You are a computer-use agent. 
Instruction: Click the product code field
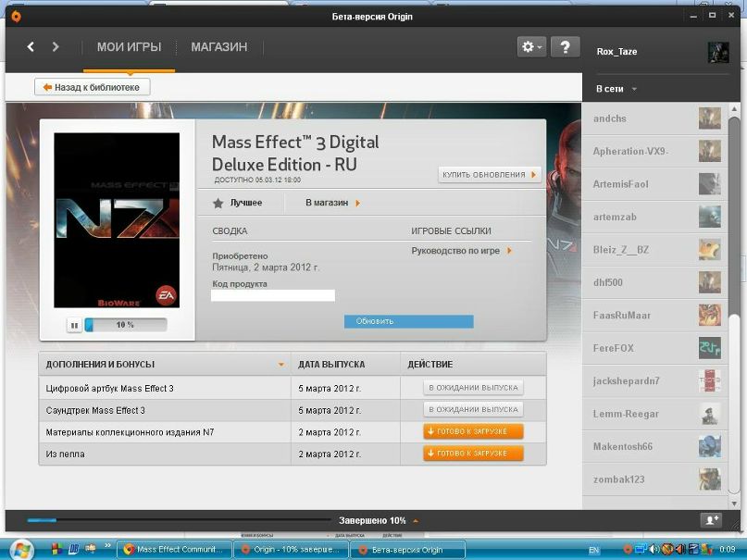point(273,295)
